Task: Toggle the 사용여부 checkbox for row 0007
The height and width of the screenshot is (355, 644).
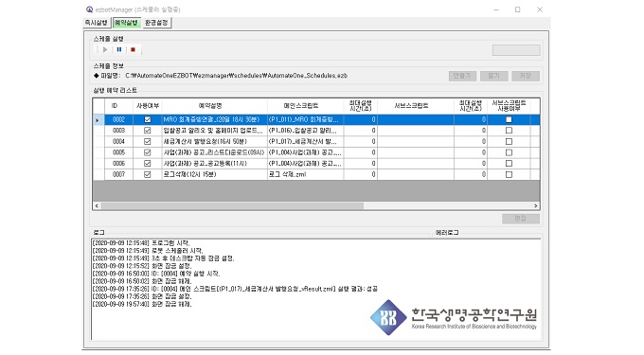Action: click(x=148, y=174)
